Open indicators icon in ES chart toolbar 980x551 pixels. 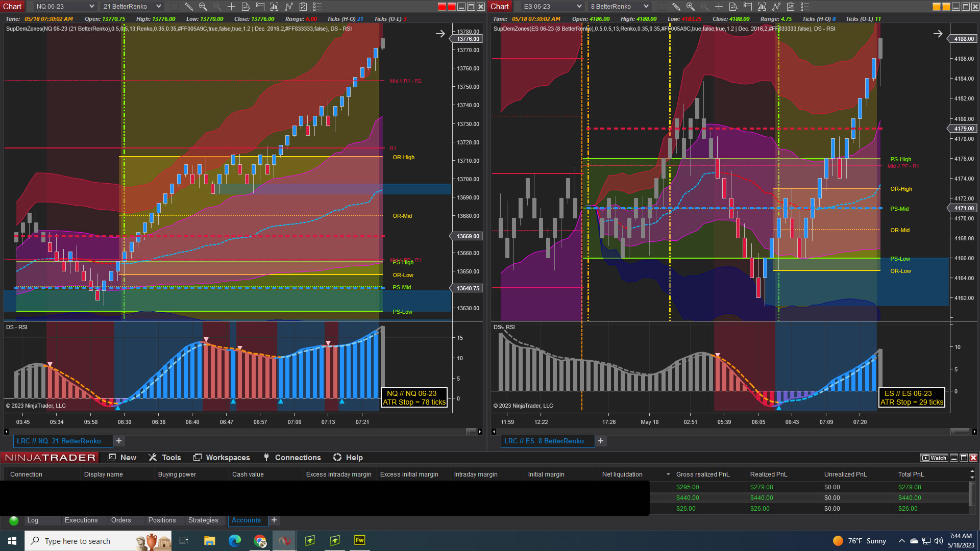[x=776, y=7]
